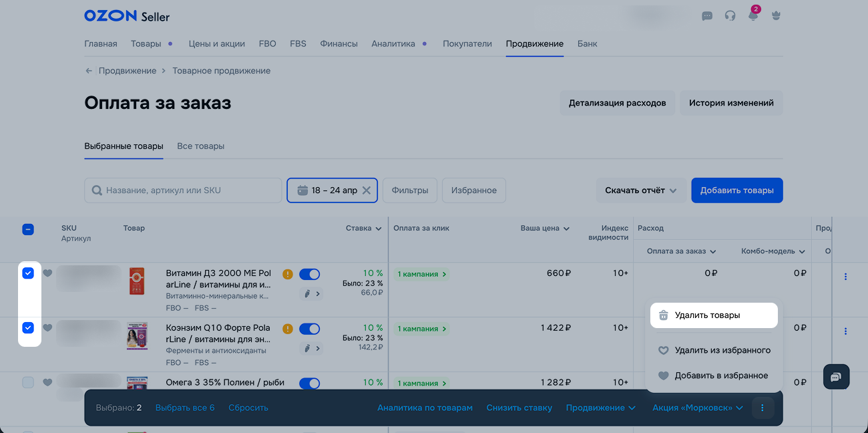The height and width of the screenshot is (433, 868).
Task: Open three-dot menu for Коэнзим Q10 row
Action: [x=846, y=331]
